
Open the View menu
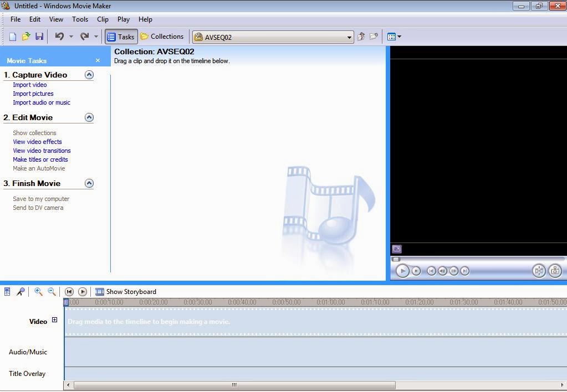coord(56,19)
